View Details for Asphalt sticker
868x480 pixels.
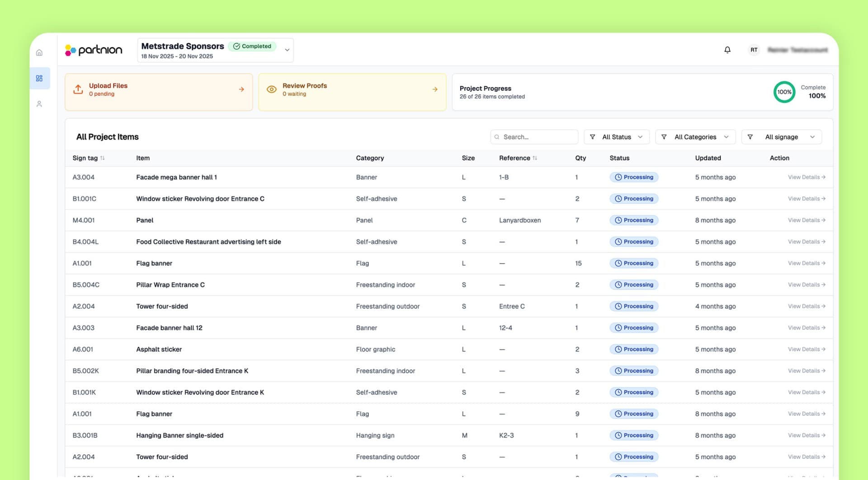tap(807, 349)
